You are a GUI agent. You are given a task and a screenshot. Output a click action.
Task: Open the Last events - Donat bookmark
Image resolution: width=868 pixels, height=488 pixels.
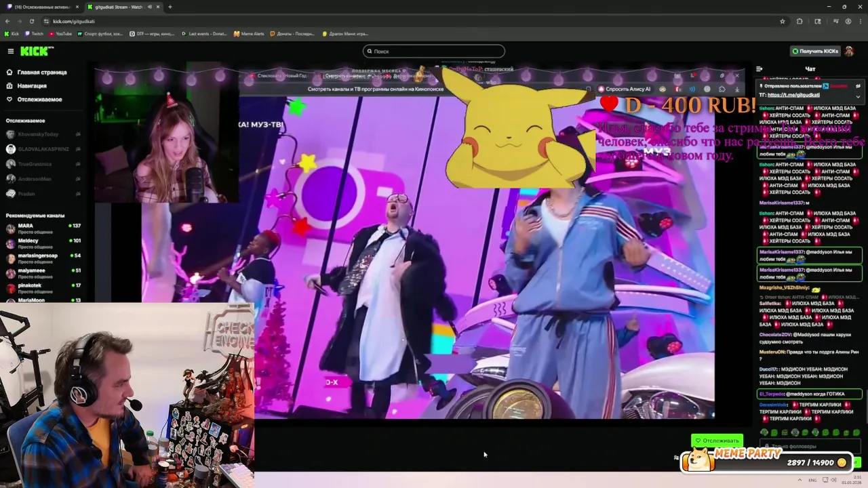(204, 33)
